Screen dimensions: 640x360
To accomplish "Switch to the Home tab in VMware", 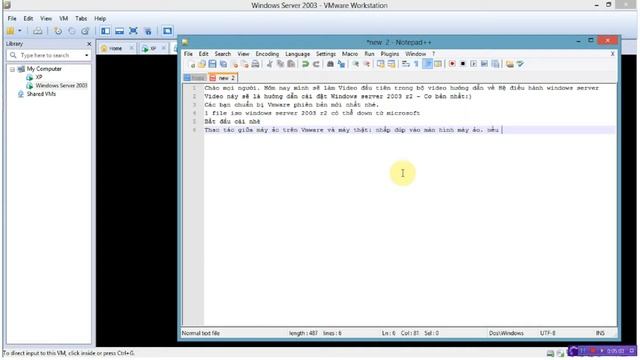I will click(116, 48).
